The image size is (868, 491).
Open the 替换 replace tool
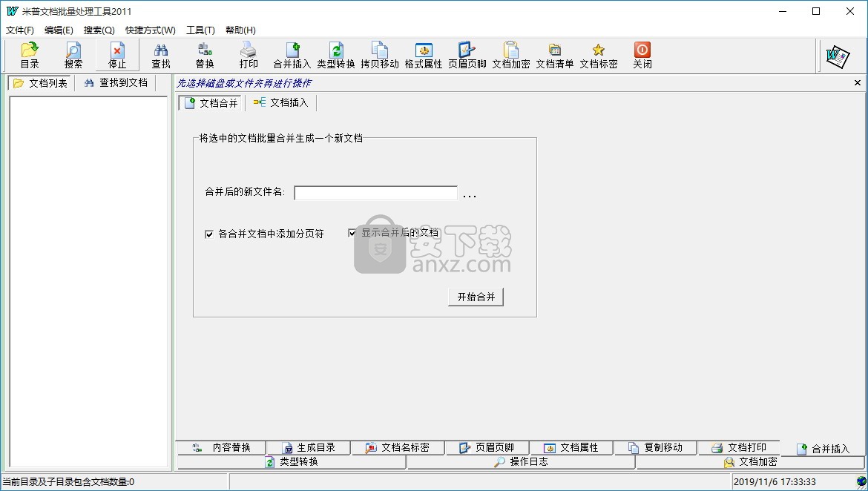[x=204, y=56]
